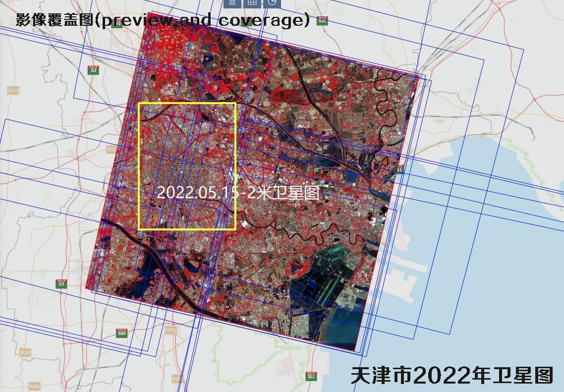The image size is (564, 392).
Task: Click the green S11 shield near coast
Action: (399, 169)
